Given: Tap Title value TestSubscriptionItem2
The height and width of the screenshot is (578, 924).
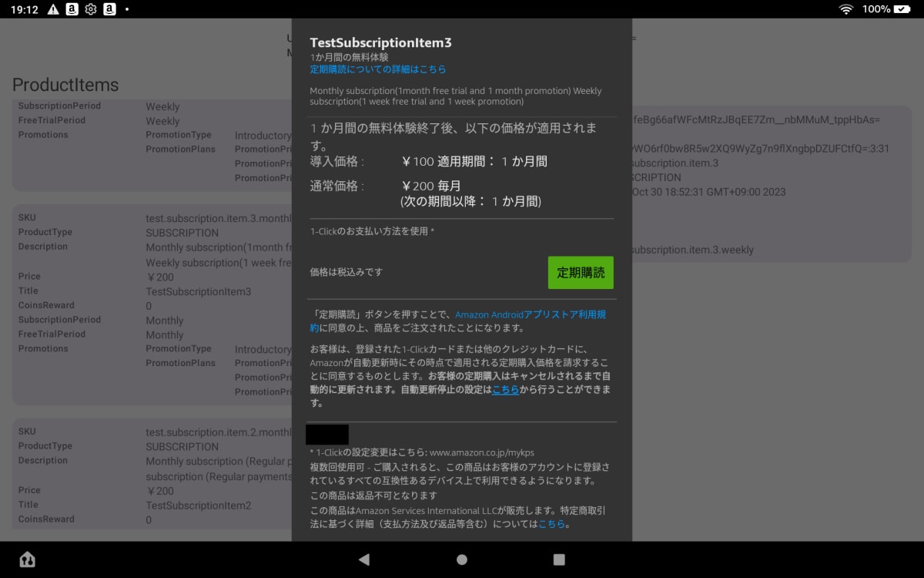Looking at the screenshot, I should [199, 506].
